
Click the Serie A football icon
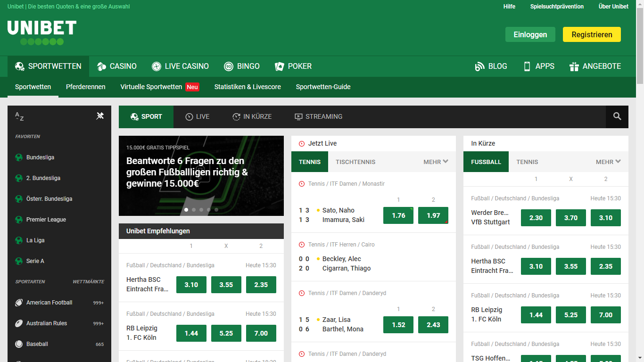[19, 261]
